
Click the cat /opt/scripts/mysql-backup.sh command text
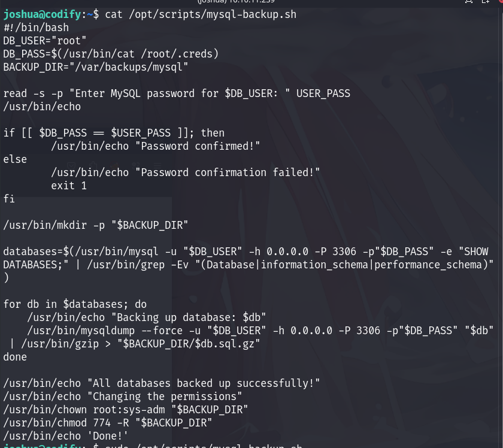click(x=201, y=14)
